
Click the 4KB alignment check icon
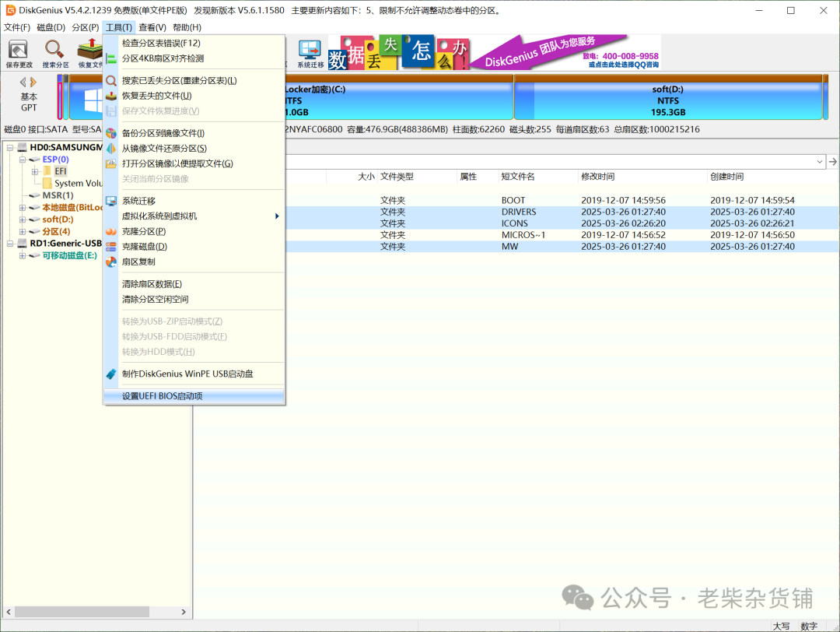point(111,58)
